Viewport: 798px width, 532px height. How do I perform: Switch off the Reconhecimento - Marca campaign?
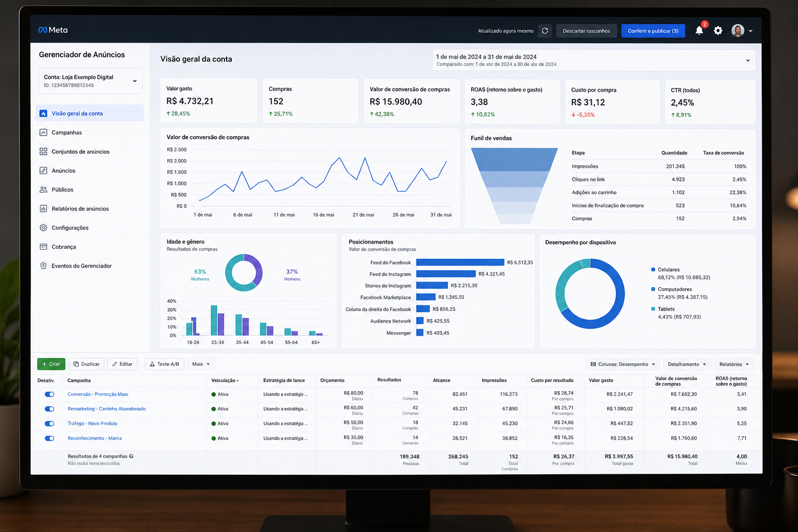pos(49,438)
